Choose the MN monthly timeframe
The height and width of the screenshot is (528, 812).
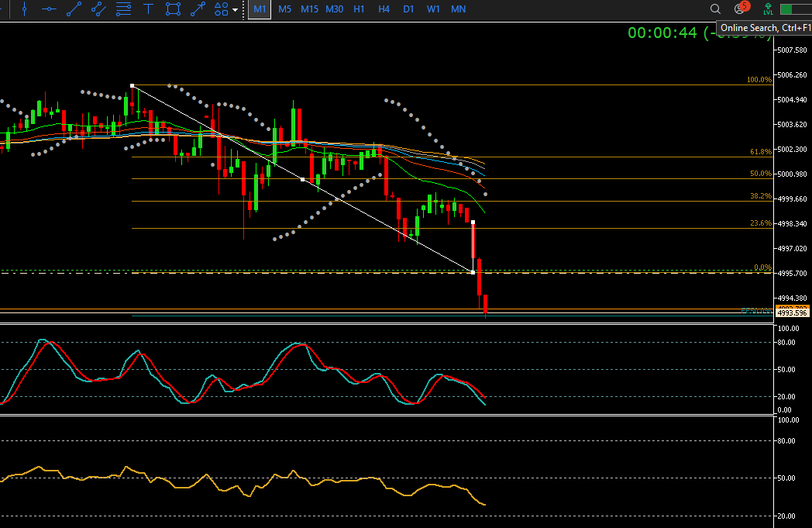tap(458, 9)
